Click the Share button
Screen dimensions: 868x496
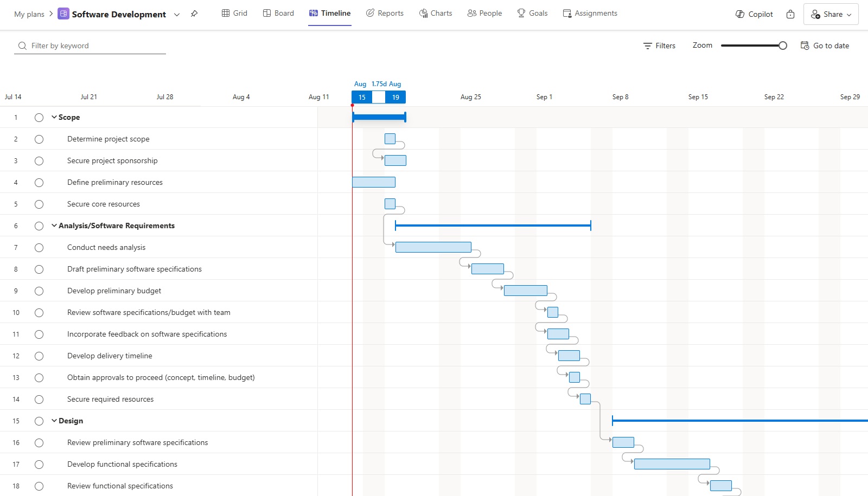pyautogui.click(x=831, y=14)
